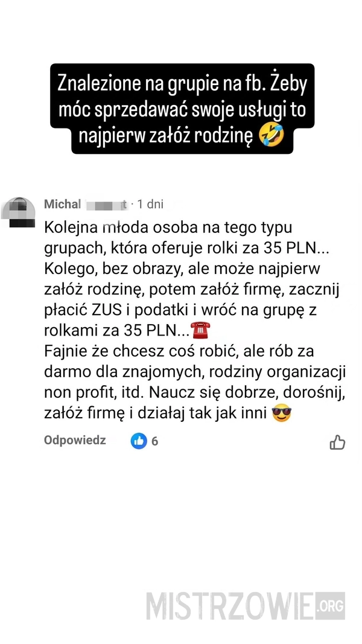
Task: Open Michal's blurred profile avatar
Action: click(x=17, y=212)
